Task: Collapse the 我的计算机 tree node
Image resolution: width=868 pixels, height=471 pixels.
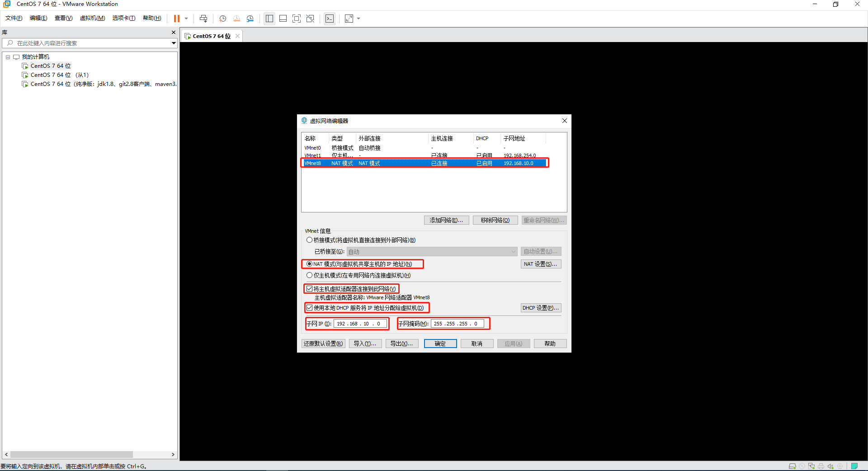Action: pyautogui.click(x=8, y=57)
